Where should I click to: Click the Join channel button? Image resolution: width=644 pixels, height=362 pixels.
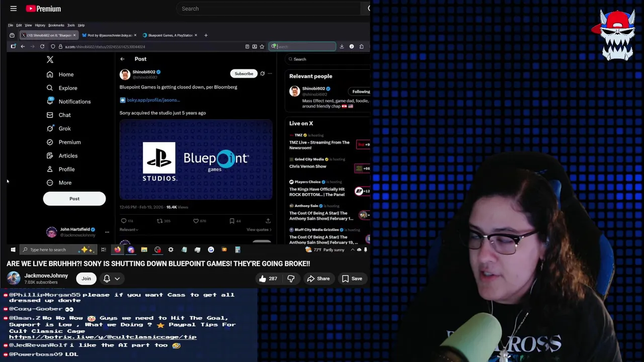(87, 279)
